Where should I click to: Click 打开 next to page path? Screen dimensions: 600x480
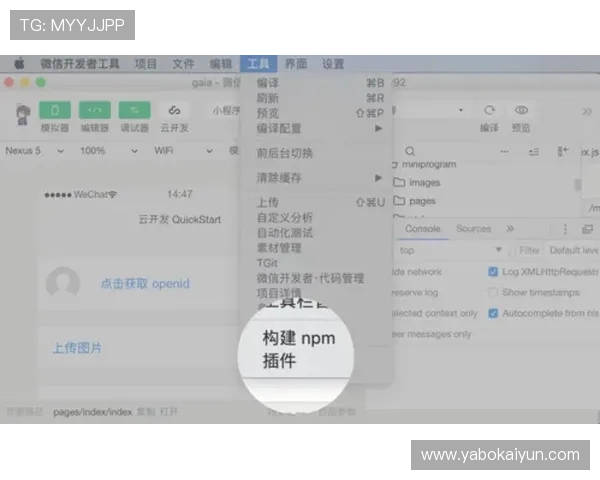pyautogui.click(x=169, y=412)
